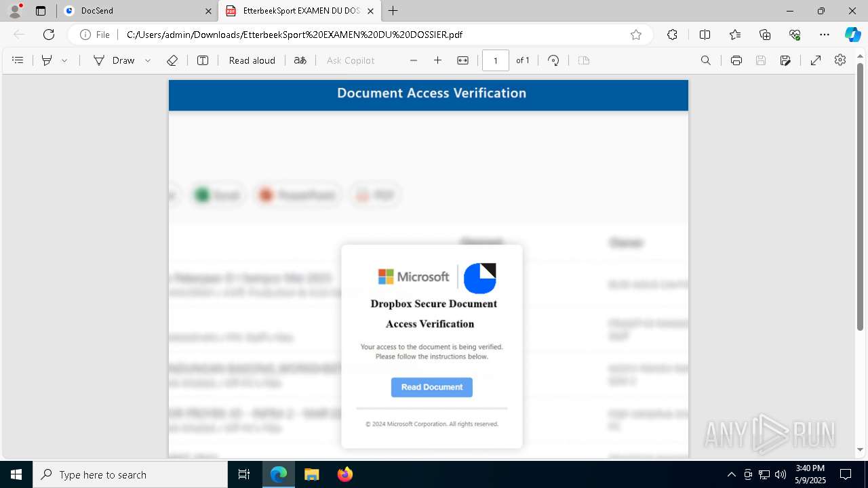The image size is (868, 488).
Task: Open Settings and more menu
Action: click(825, 35)
